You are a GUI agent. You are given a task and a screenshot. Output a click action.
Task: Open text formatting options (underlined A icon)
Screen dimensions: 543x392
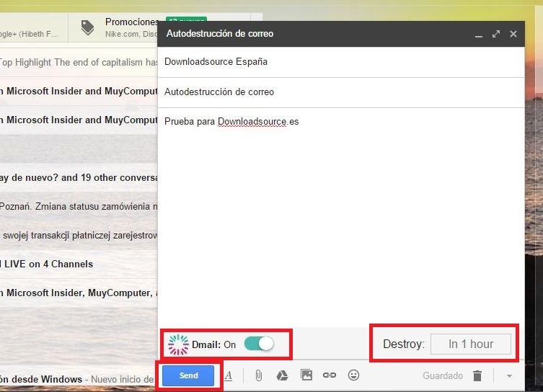click(228, 375)
